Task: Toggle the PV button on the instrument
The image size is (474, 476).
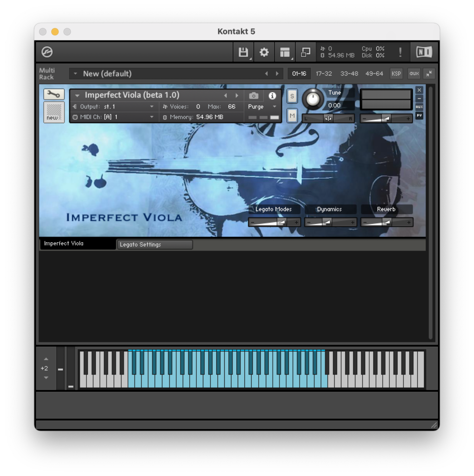Action: [x=419, y=115]
